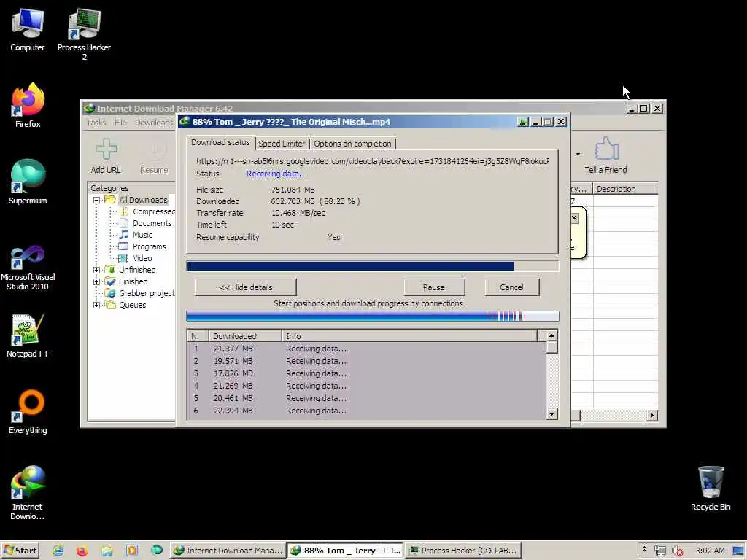Expand the Finished tree node
The image size is (747, 560).
[97, 282]
